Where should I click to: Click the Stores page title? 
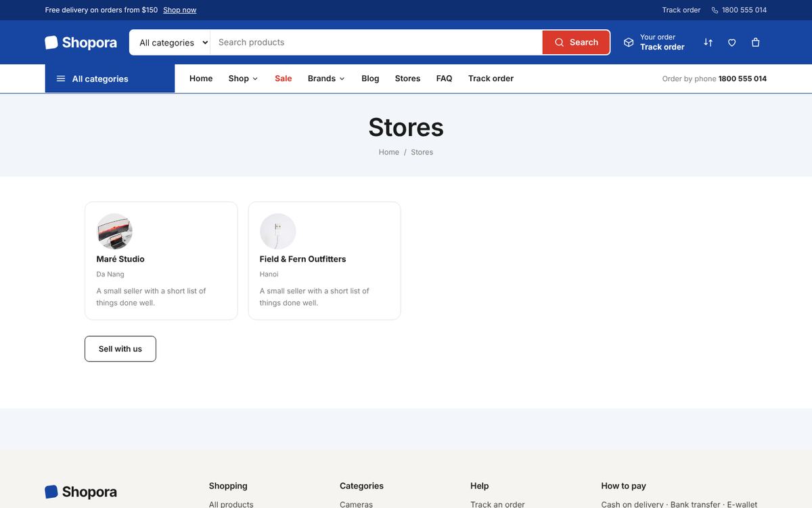point(406,127)
